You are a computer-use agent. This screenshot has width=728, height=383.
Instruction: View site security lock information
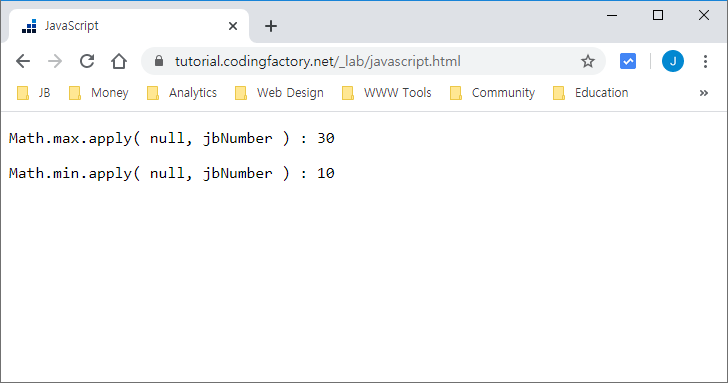[x=159, y=61]
